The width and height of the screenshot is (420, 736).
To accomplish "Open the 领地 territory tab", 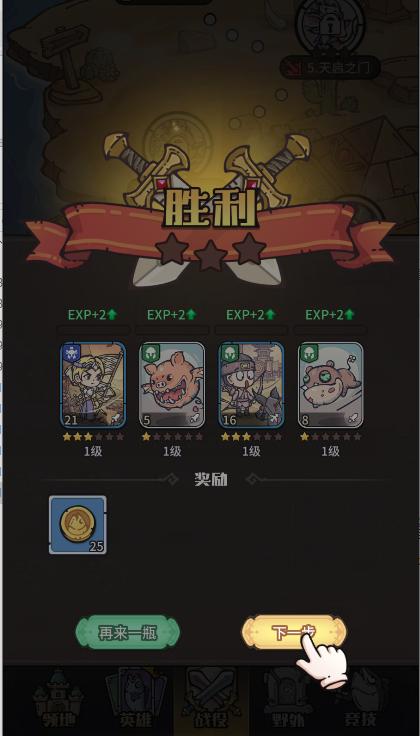I will point(58,701).
